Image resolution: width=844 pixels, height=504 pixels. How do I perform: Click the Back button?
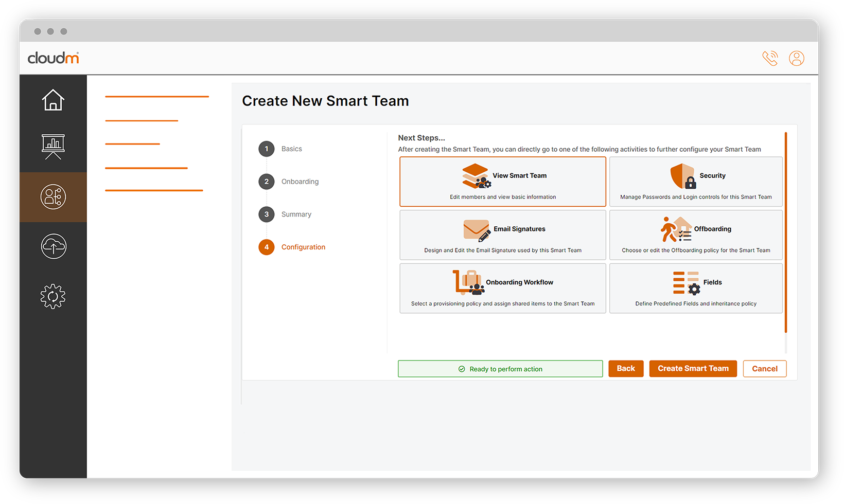coord(626,369)
